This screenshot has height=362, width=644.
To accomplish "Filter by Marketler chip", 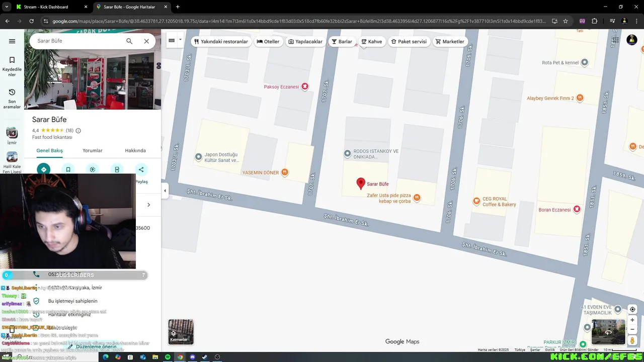I will (x=450, y=42).
